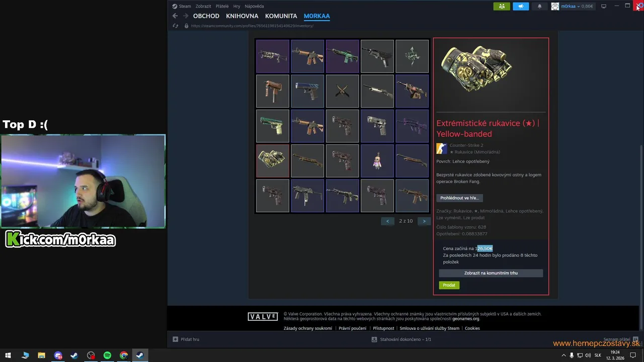The width and height of the screenshot is (644, 362).
Task: Open the Přístupnost link
Action: click(x=383, y=328)
